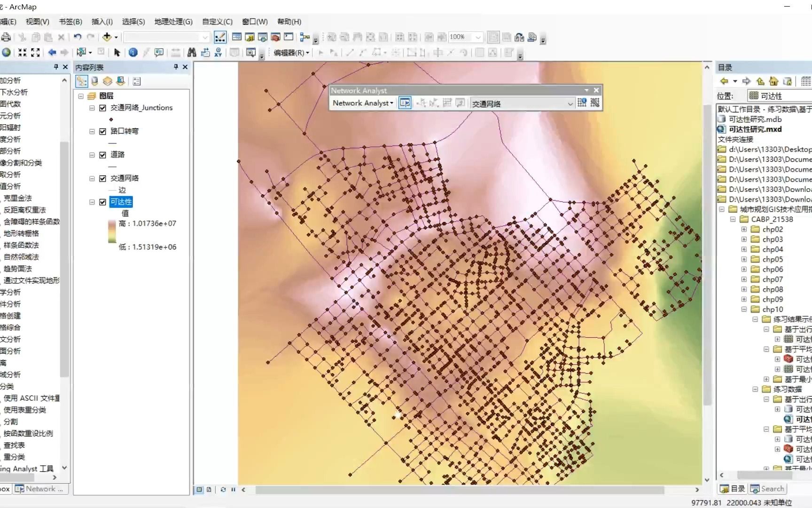This screenshot has width=812, height=508.
Task: Expand the chp02 folder in catalog
Action: click(744, 229)
